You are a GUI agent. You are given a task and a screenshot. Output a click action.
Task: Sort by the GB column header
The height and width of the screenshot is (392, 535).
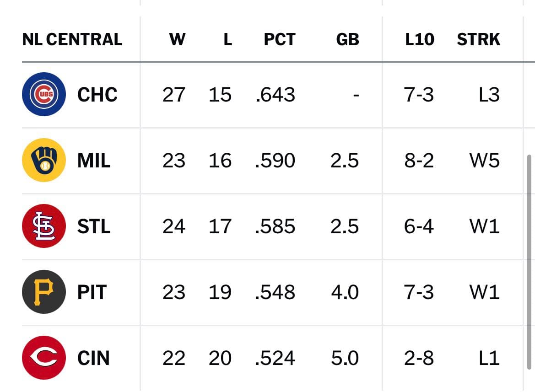coord(347,39)
